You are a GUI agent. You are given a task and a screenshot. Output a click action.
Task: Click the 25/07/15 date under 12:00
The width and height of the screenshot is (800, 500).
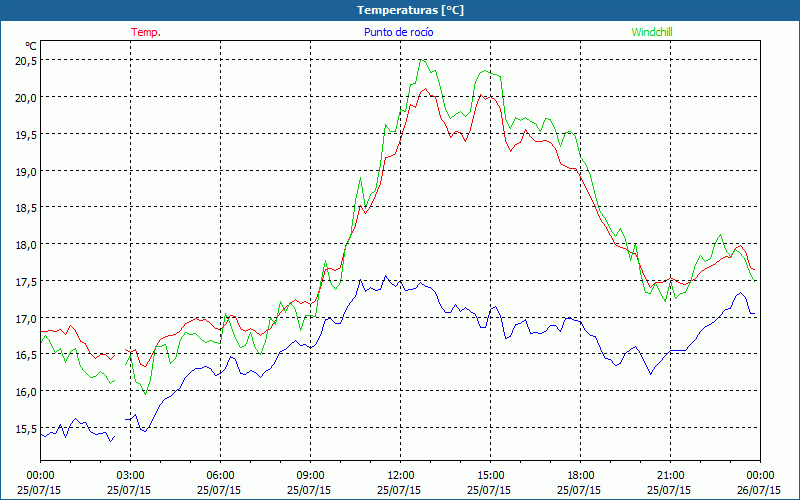(399, 490)
